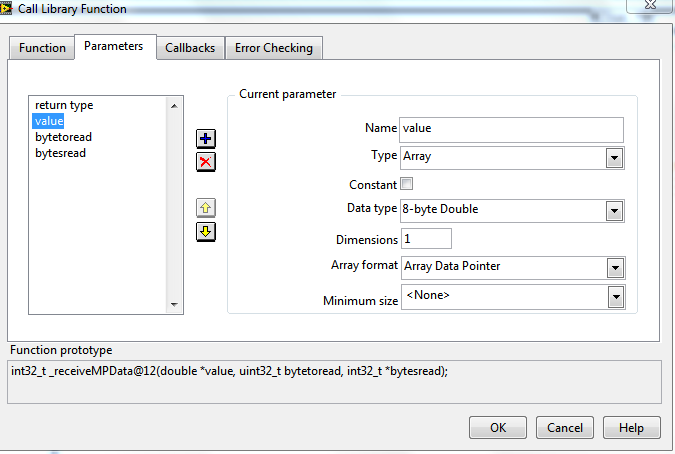Image resolution: width=675 pixels, height=454 pixels.
Task: Click the Dimensions input field
Action: 426,239
